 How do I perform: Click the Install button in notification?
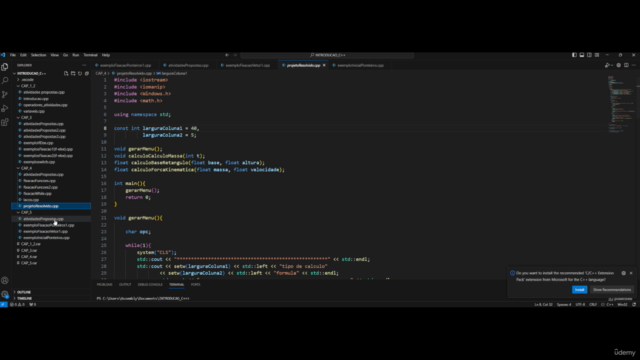coord(579,290)
